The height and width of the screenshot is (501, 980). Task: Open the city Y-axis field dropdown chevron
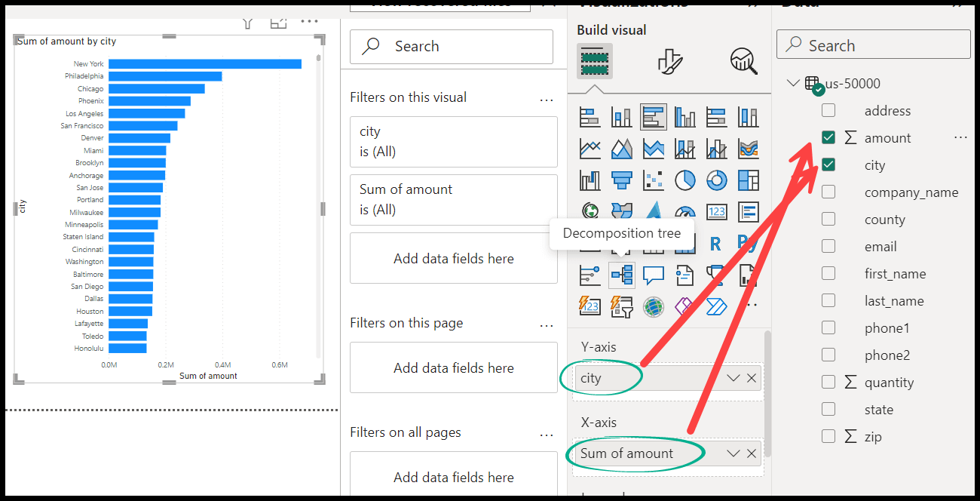click(733, 378)
